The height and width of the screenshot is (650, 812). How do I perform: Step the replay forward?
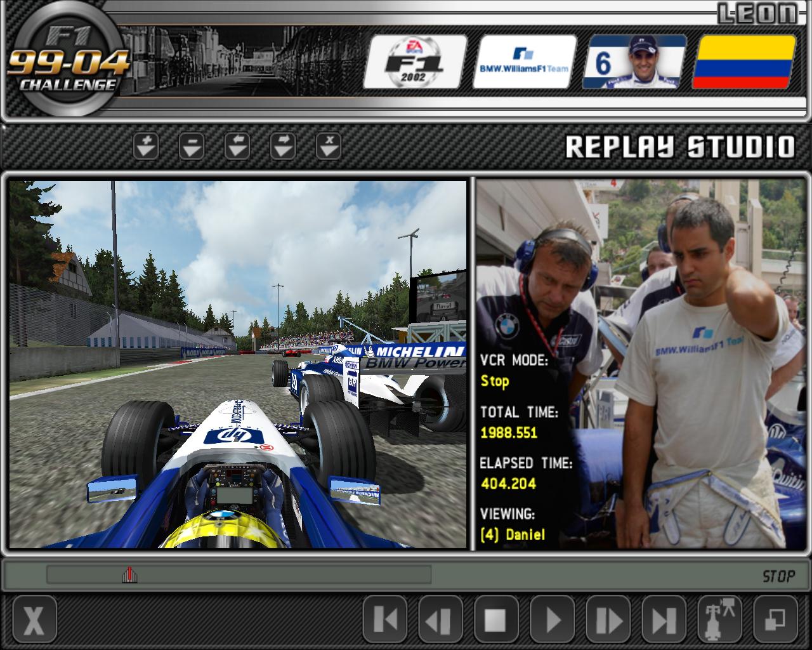click(608, 619)
